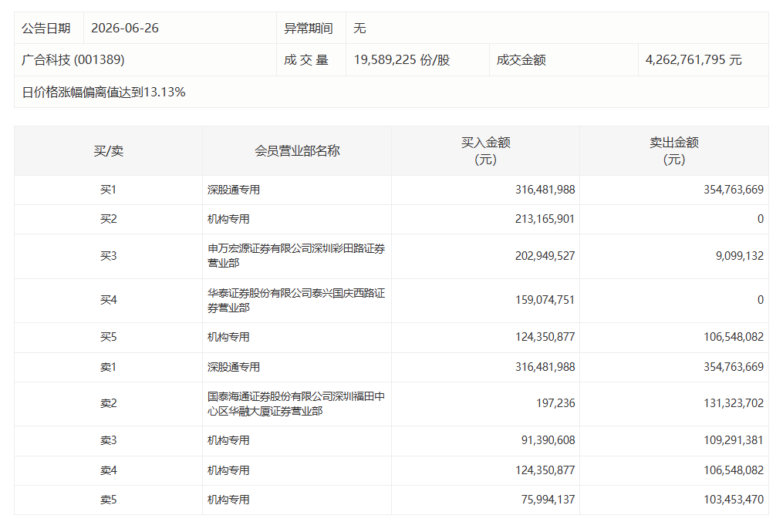Click the 会员营业部名称 column header
This screenshot has height=532, width=783.
coord(297,151)
